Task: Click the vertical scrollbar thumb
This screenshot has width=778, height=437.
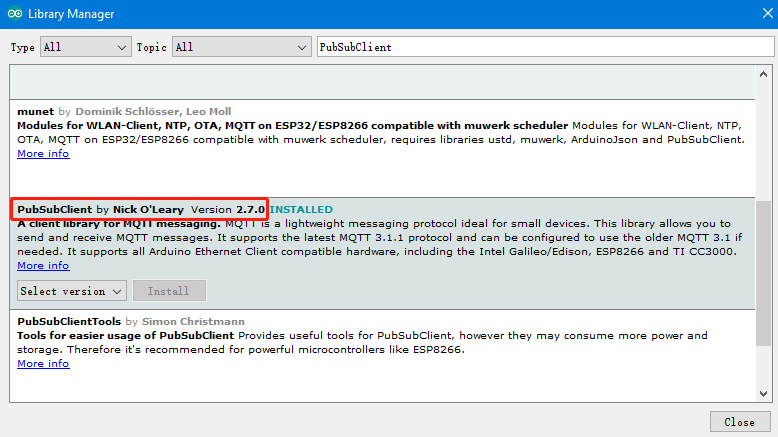Action: tap(763, 273)
